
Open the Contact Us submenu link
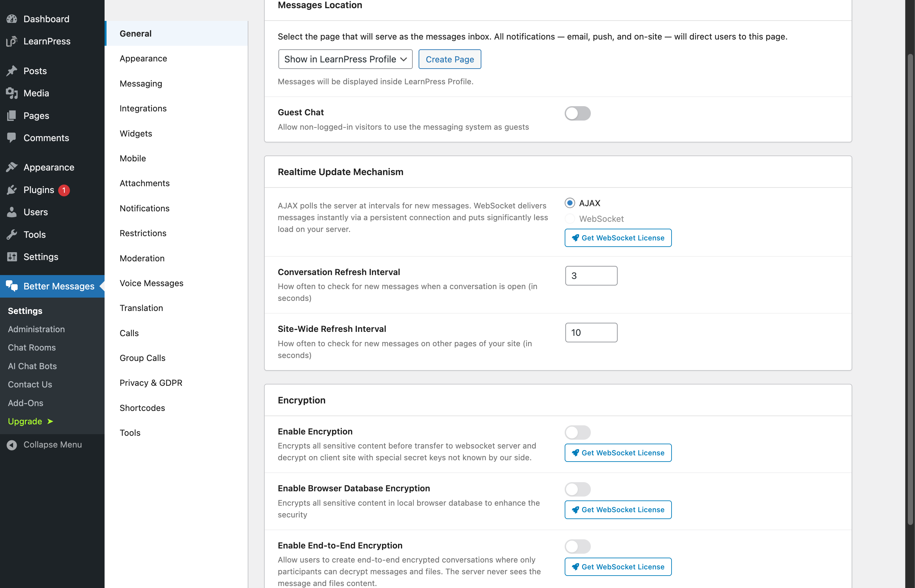30,384
